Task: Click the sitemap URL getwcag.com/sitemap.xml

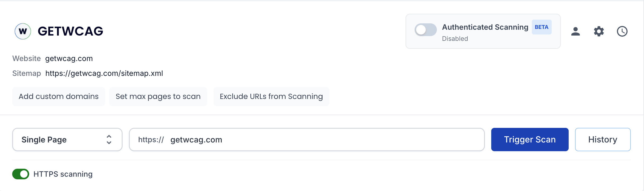Action: click(104, 73)
